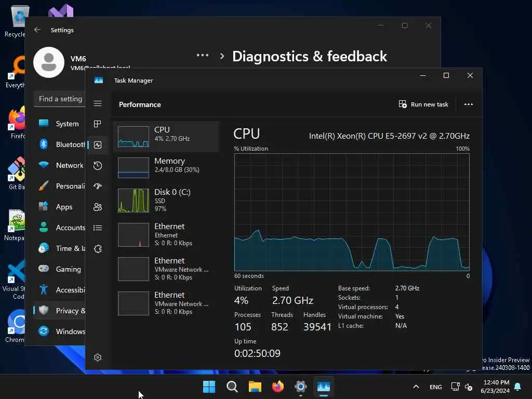Open Details list icon in Task Manager
This screenshot has width=532, height=399.
[98, 228]
